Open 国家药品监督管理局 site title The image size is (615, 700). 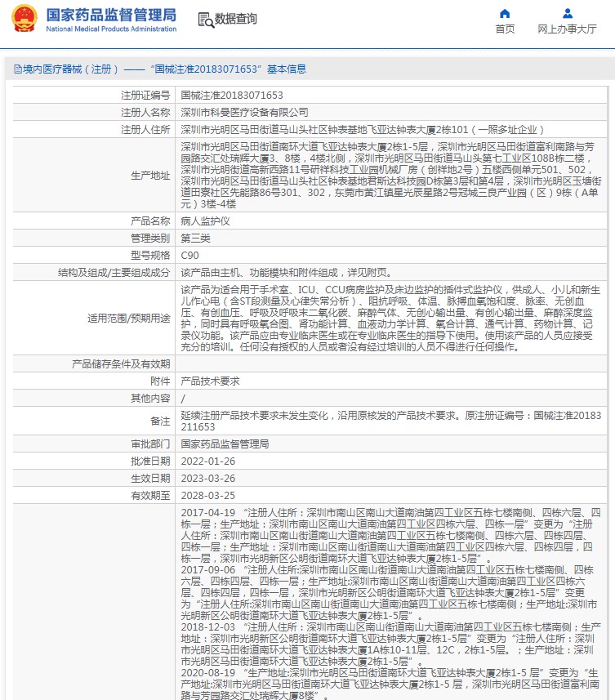pos(111,16)
